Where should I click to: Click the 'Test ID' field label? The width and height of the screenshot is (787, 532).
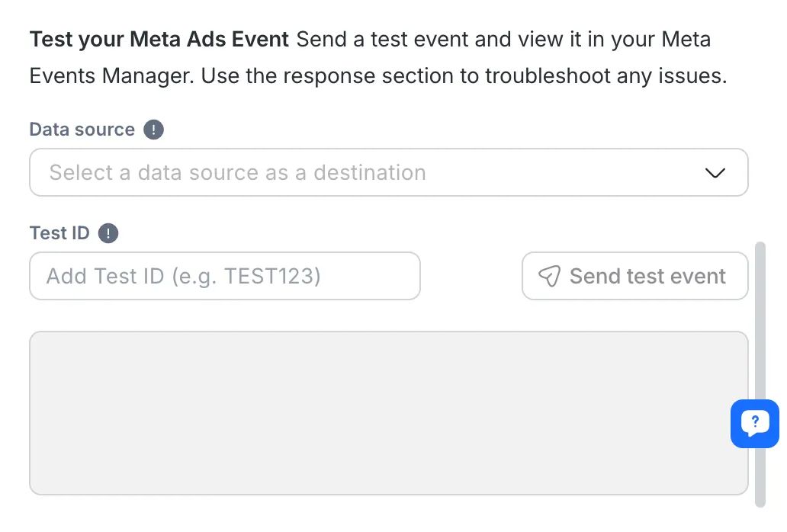[59, 233]
